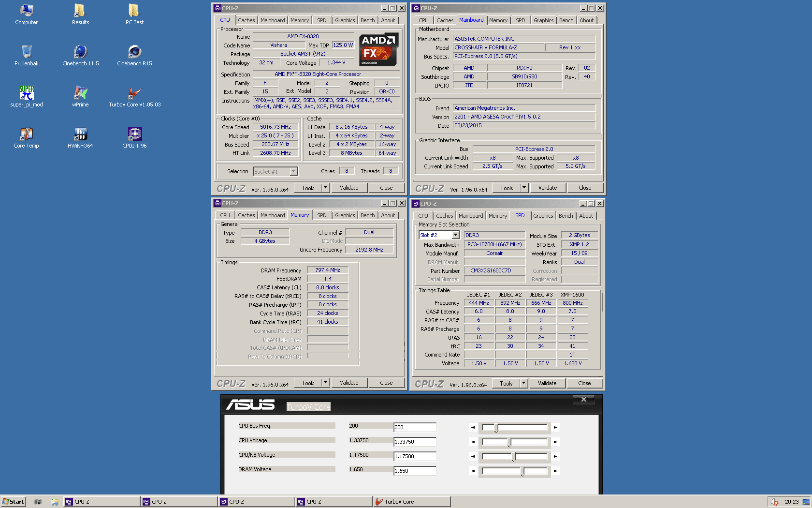The width and height of the screenshot is (812, 508).
Task: Increase DRAM Voltage with right arrow
Action: tap(556, 471)
